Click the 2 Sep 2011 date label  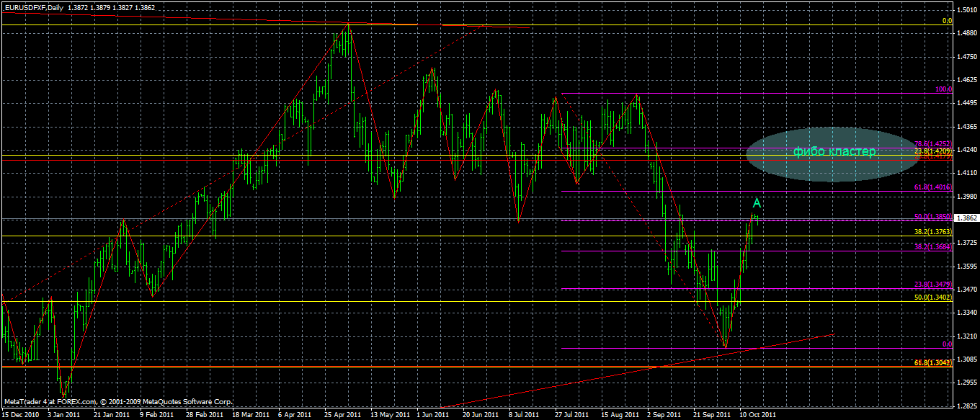664,415
